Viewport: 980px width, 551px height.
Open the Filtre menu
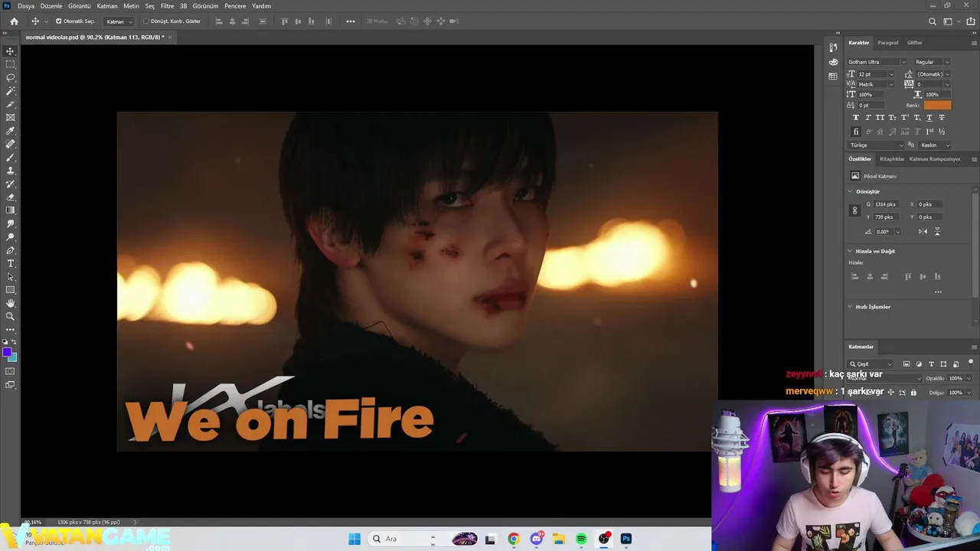point(167,5)
